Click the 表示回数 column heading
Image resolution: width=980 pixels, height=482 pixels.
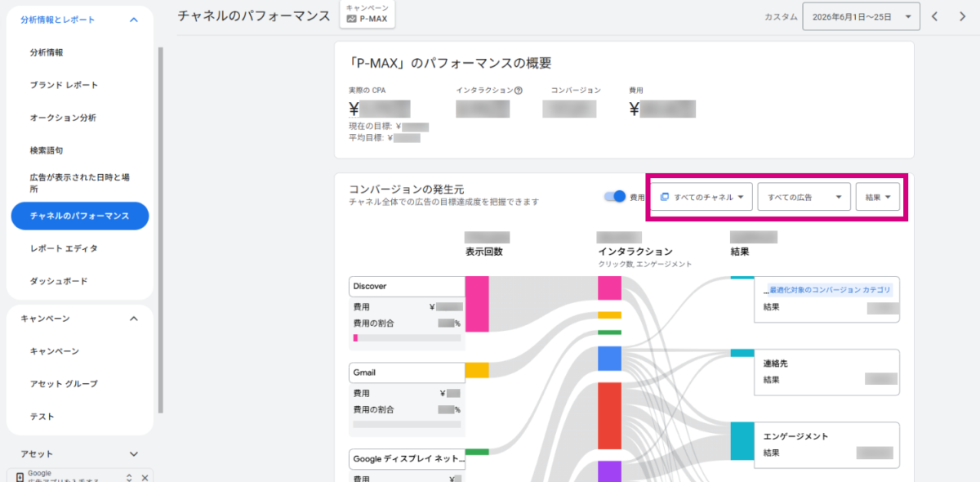483,252
